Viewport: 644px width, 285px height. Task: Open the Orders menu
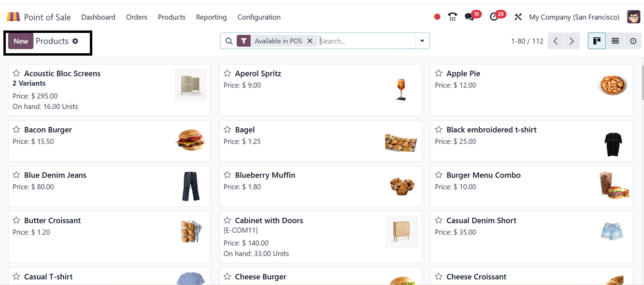(x=136, y=17)
